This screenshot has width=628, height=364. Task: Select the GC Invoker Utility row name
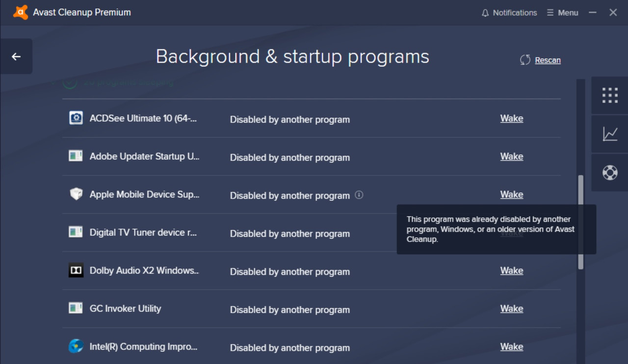click(125, 309)
